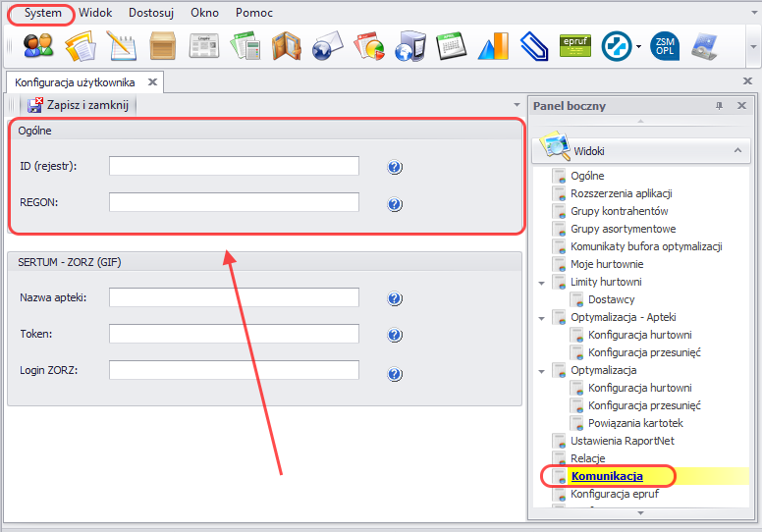Click help icon beside Token field
This screenshot has width=762, height=532.
[395, 336]
